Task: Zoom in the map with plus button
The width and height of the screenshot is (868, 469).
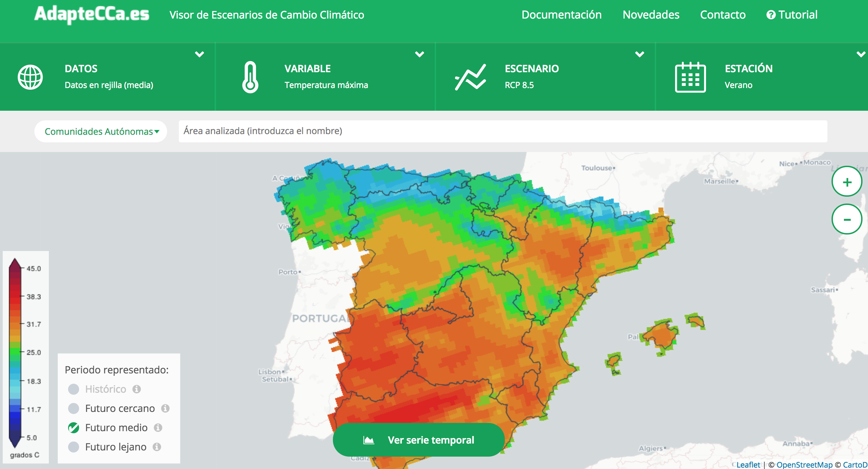Action: click(x=847, y=182)
